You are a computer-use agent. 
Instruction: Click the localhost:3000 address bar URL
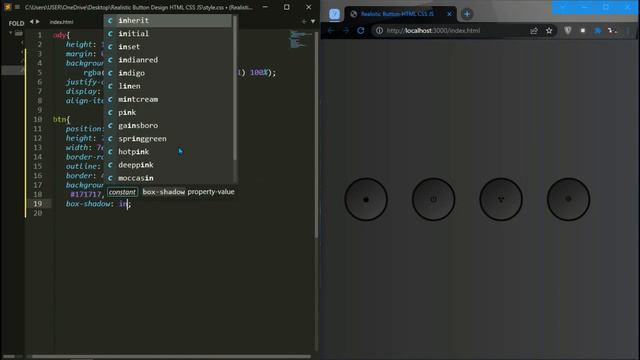(433, 31)
